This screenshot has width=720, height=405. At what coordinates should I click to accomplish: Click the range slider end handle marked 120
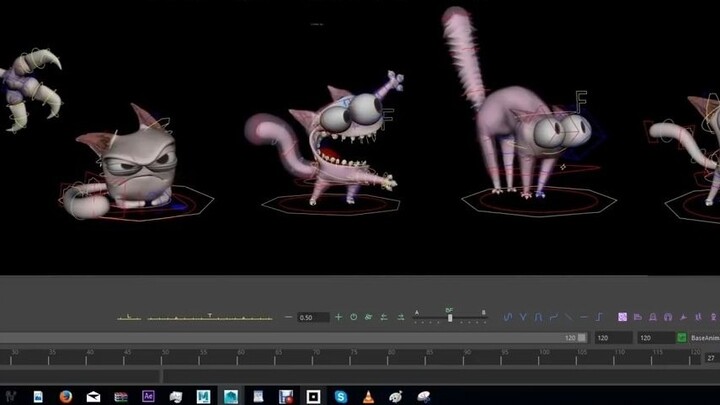coord(582,338)
